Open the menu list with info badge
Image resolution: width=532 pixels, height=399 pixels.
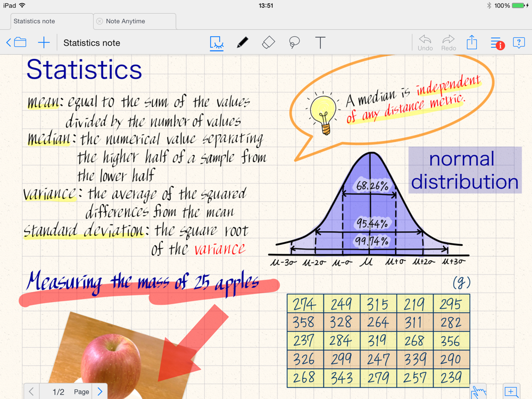tap(497, 43)
